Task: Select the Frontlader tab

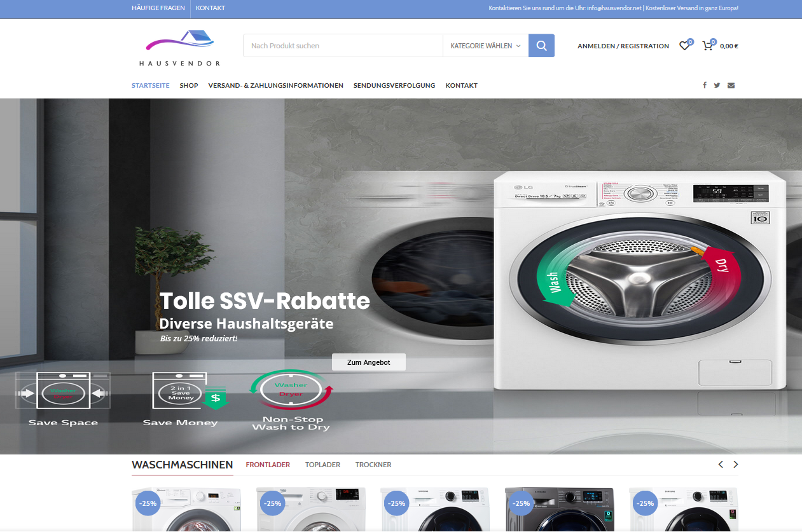Action: [x=268, y=465]
